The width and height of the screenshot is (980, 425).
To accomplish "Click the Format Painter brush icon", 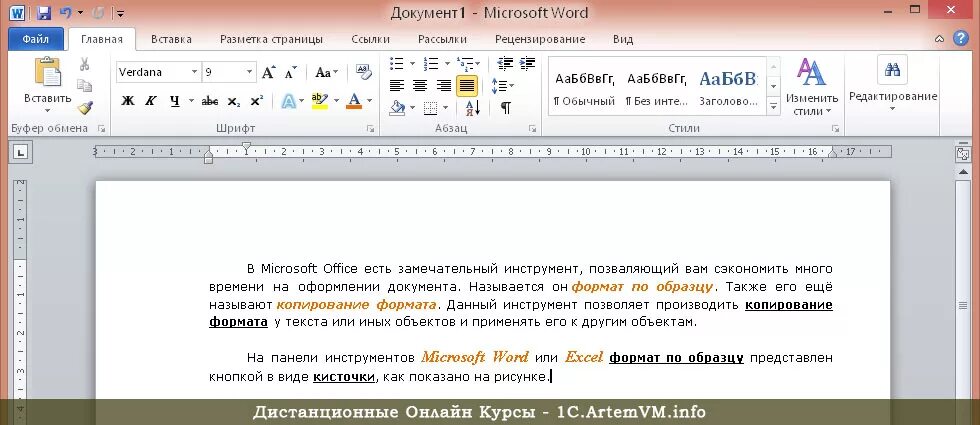I will coord(85,108).
